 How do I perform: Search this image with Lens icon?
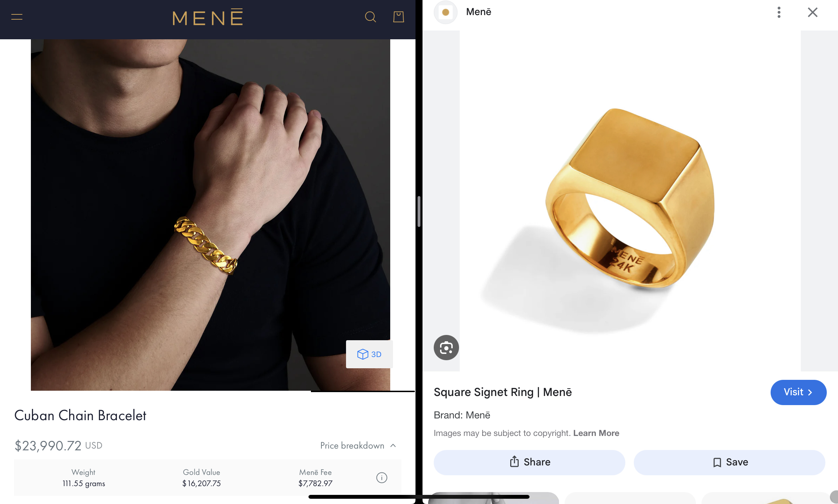(446, 348)
